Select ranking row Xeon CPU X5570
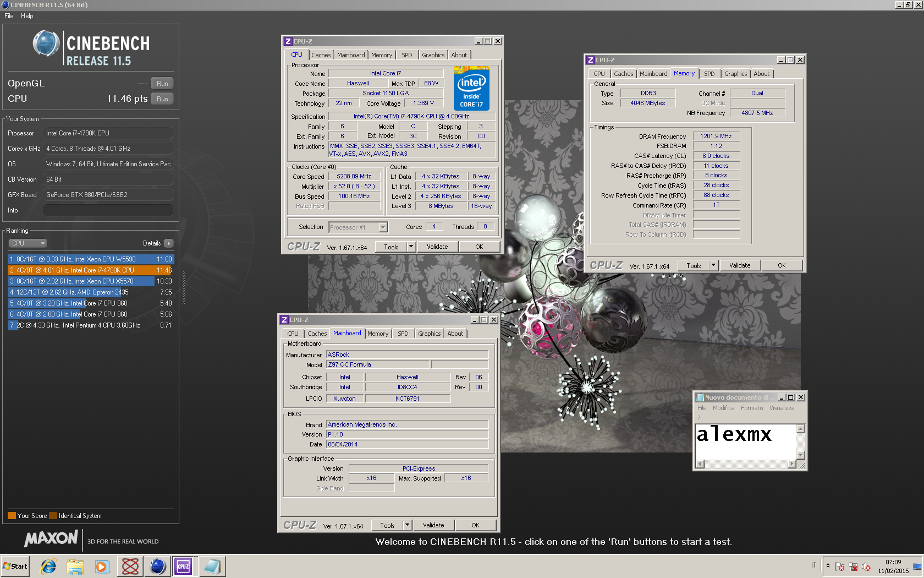 tap(91, 281)
